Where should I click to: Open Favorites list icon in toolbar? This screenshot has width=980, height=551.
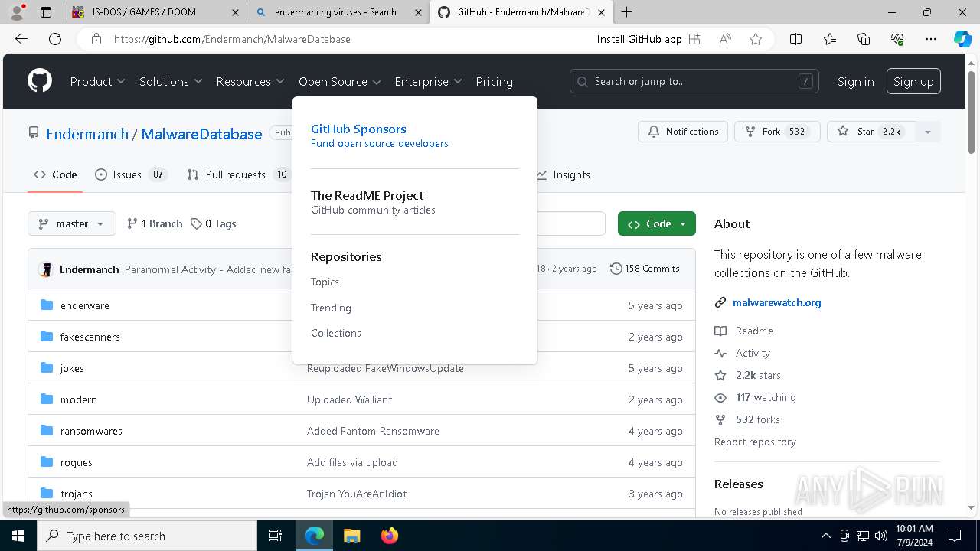point(830,39)
